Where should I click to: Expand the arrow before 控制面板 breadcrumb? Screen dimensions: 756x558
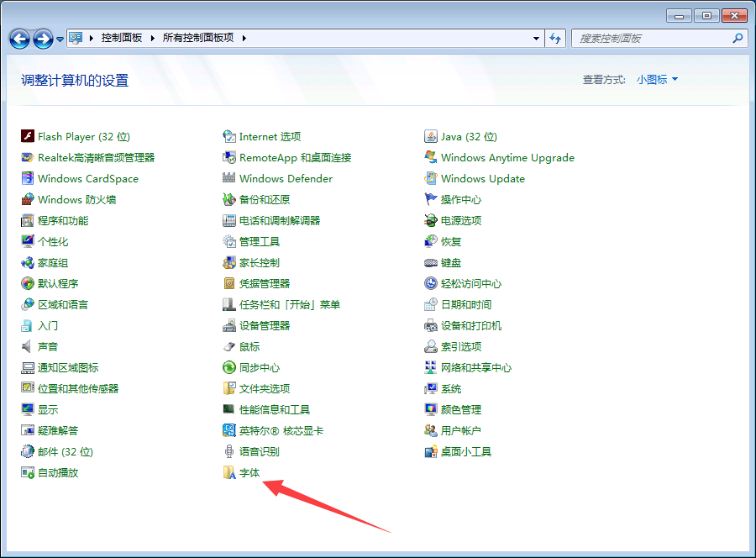pyautogui.click(x=91, y=38)
